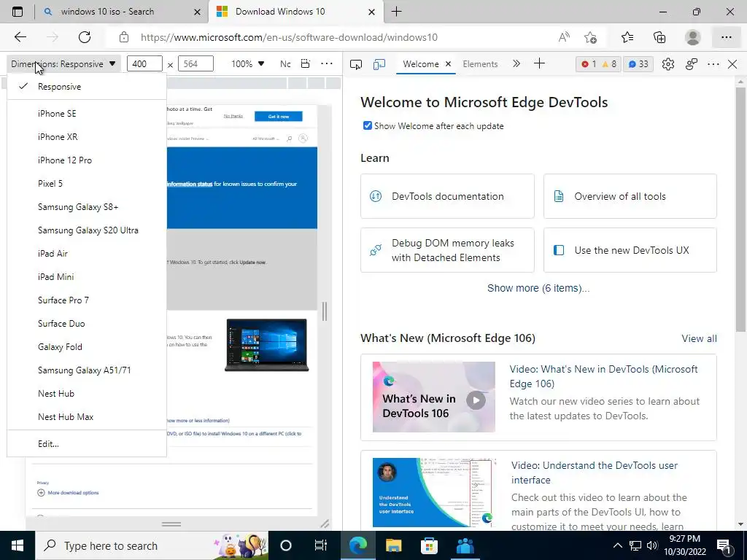747x560 pixels.
Task: View site information lock icon
Action: click(124, 37)
